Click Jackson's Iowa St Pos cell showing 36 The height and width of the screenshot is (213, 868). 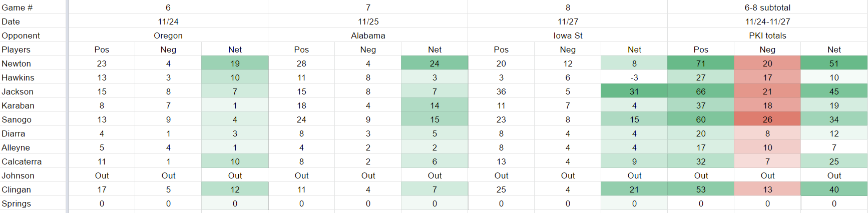coord(501,91)
